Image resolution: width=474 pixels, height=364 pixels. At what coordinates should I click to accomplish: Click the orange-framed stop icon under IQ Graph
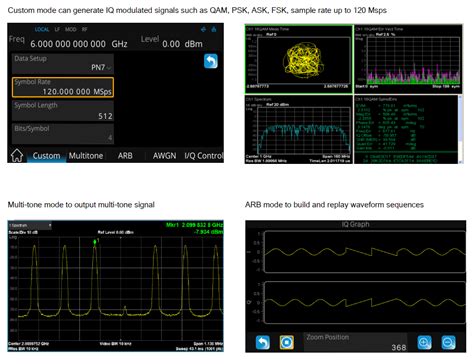pos(287,342)
